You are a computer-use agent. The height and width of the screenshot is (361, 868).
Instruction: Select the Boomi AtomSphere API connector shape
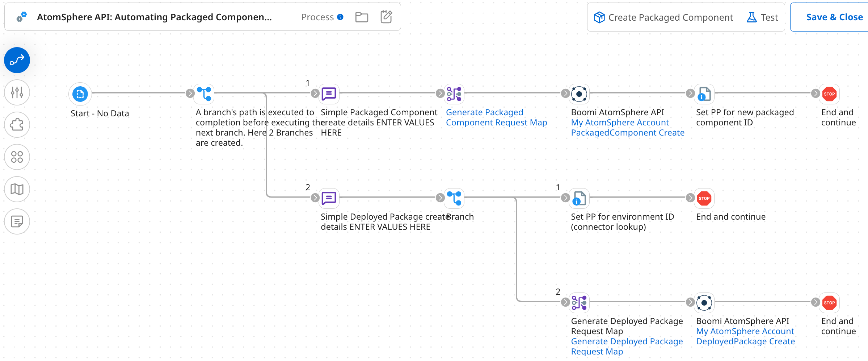(580, 94)
